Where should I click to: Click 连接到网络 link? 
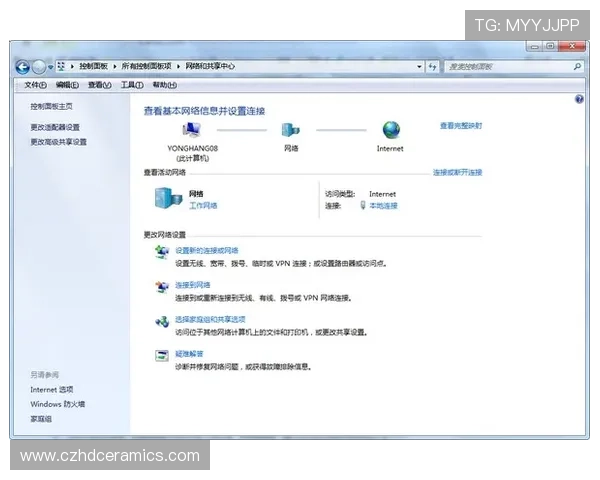[192, 285]
